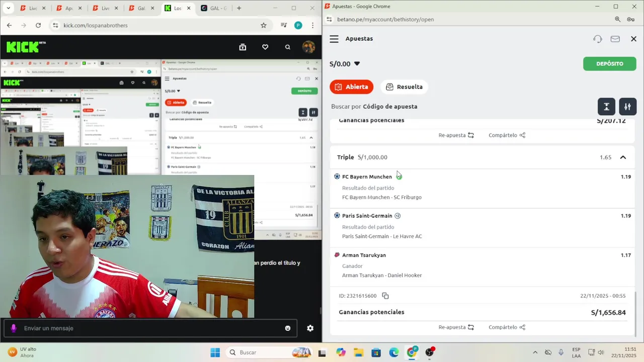This screenshot has width=644, height=362.
Task: Open the UV alto weather widget
Action: 22,352
